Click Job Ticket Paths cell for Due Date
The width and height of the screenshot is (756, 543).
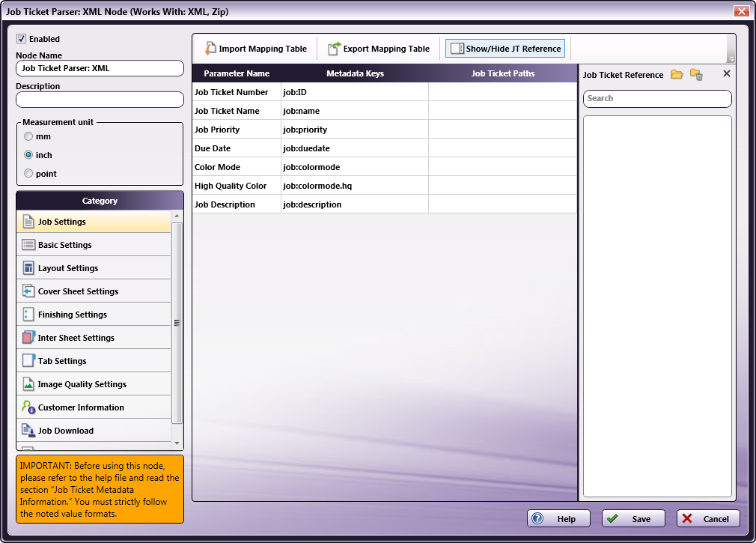tap(503, 148)
